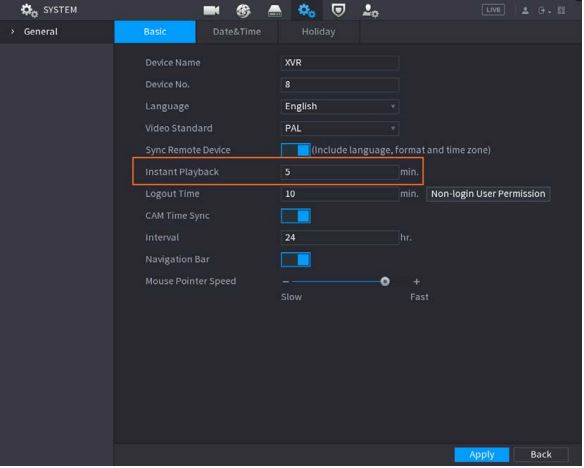Click the Logout Time field
The image size is (584, 468).
coord(340,194)
